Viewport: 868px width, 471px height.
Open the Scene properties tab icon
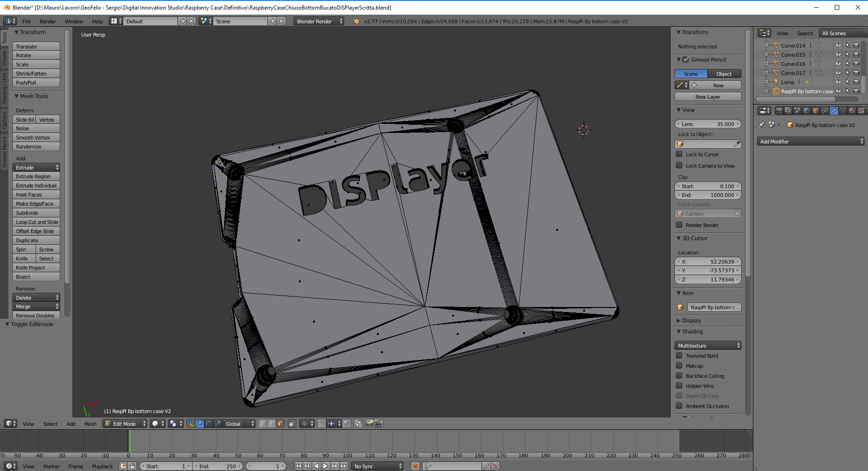pos(797,111)
